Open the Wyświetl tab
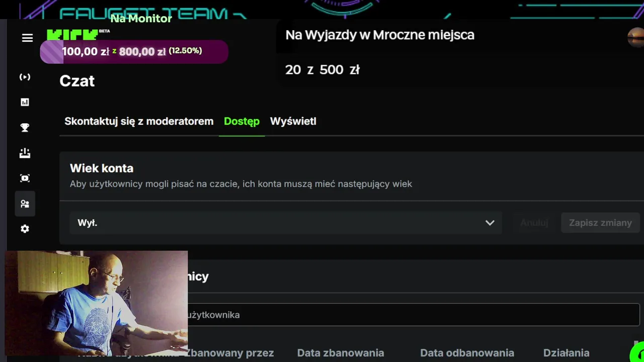This screenshot has width=644, height=362. point(293,121)
